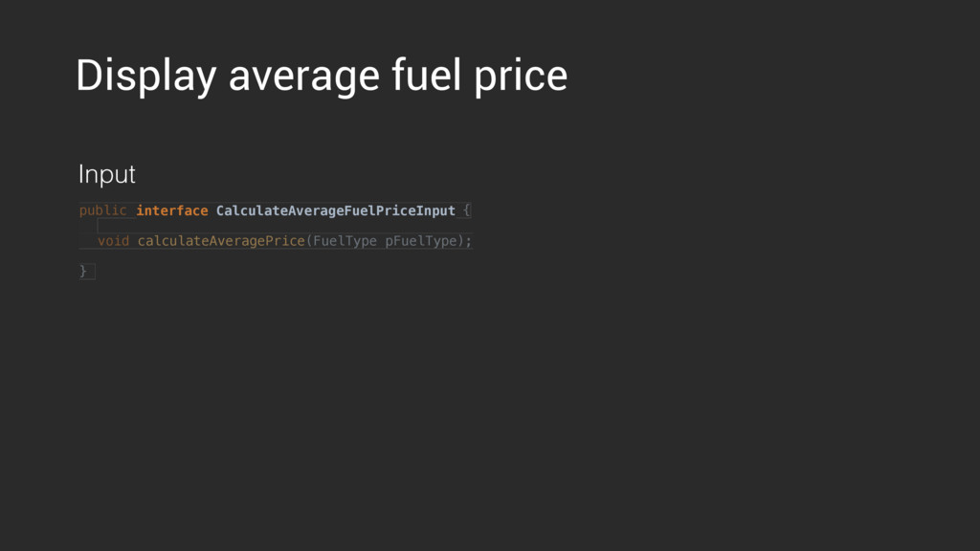
Task: Click the opening curly brace after the interface name
Action: (x=466, y=210)
